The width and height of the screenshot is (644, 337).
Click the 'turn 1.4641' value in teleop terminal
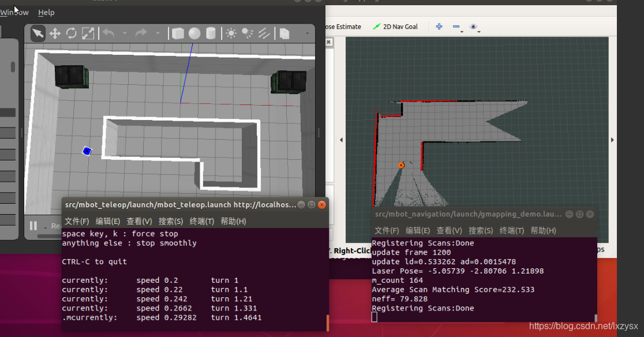tap(236, 317)
